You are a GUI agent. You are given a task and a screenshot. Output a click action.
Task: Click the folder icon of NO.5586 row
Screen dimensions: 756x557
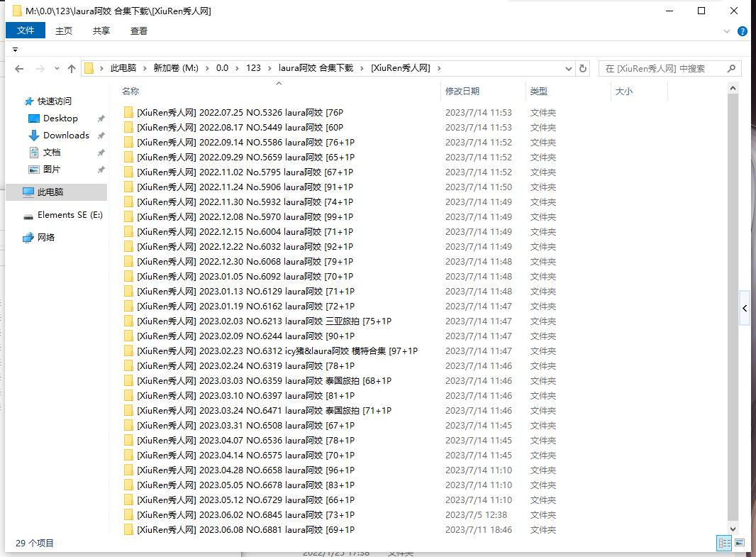128,143
